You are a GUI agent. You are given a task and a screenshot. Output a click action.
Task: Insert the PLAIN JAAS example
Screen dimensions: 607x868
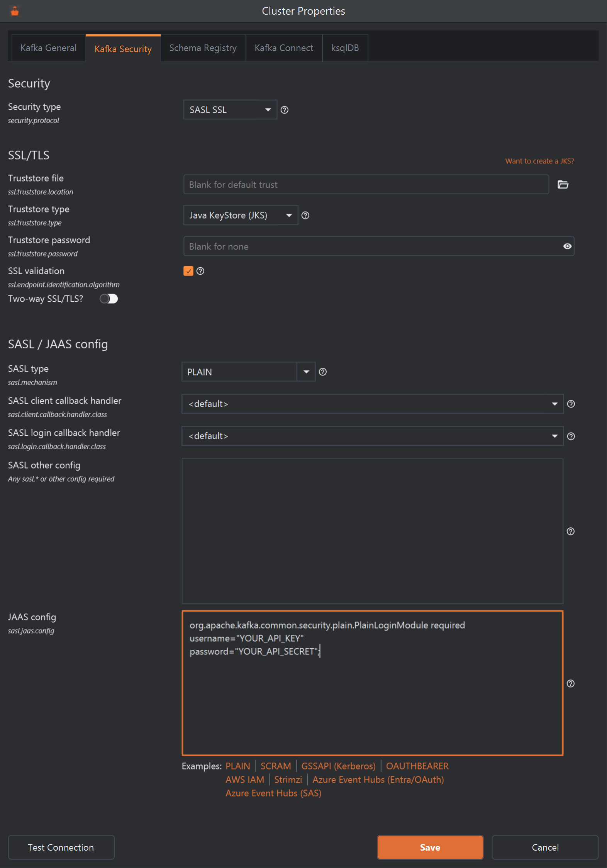click(x=238, y=766)
